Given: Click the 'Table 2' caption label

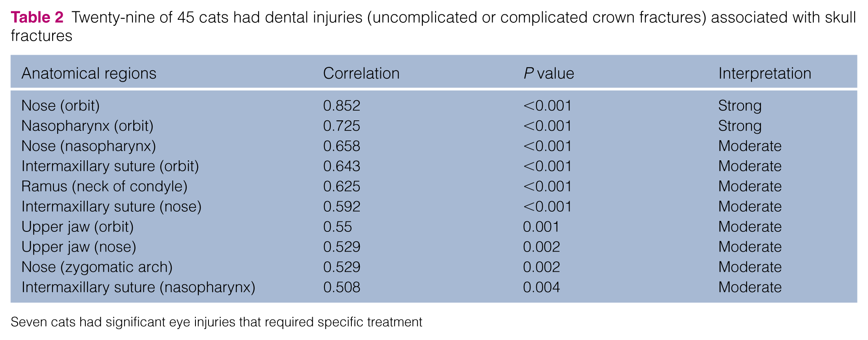Looking at the screenshot, I should (37, 17).
